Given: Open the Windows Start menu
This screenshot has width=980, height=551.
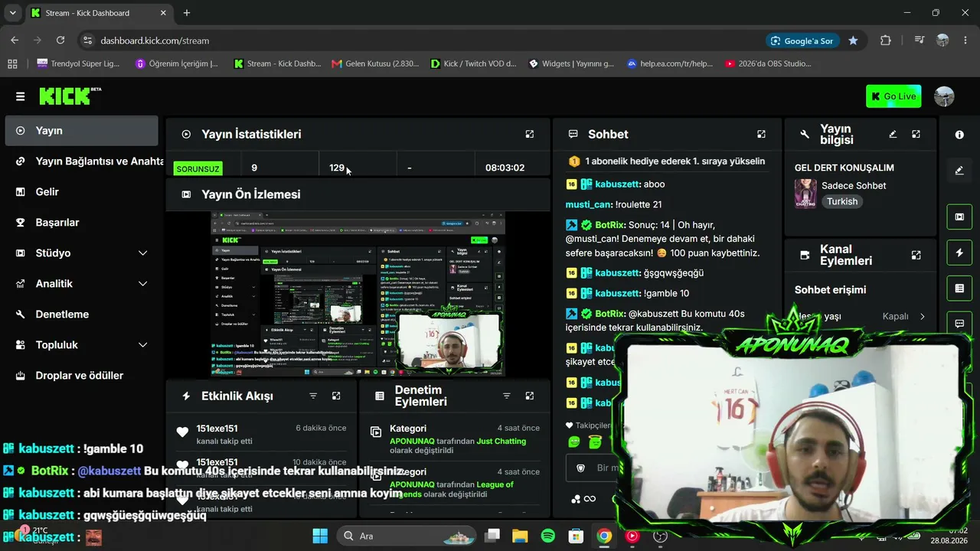Looking at the screenshot, I should (320, 536).
